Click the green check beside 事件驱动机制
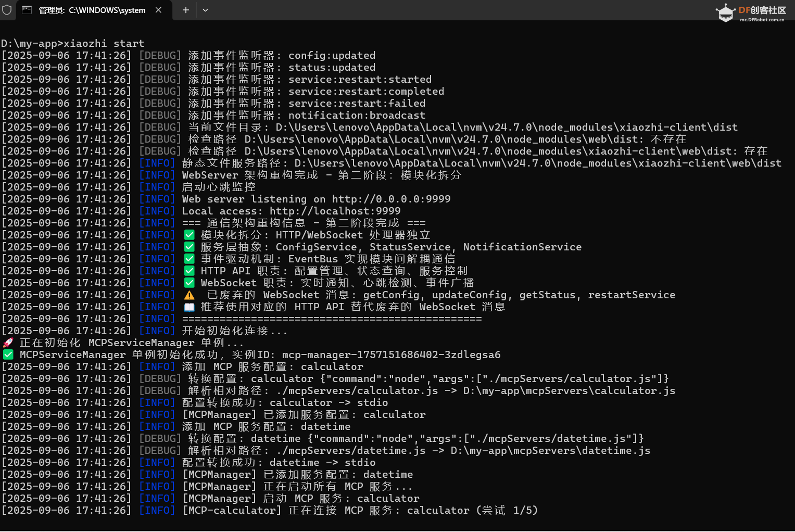795x532 pixels. click(190, 259)
